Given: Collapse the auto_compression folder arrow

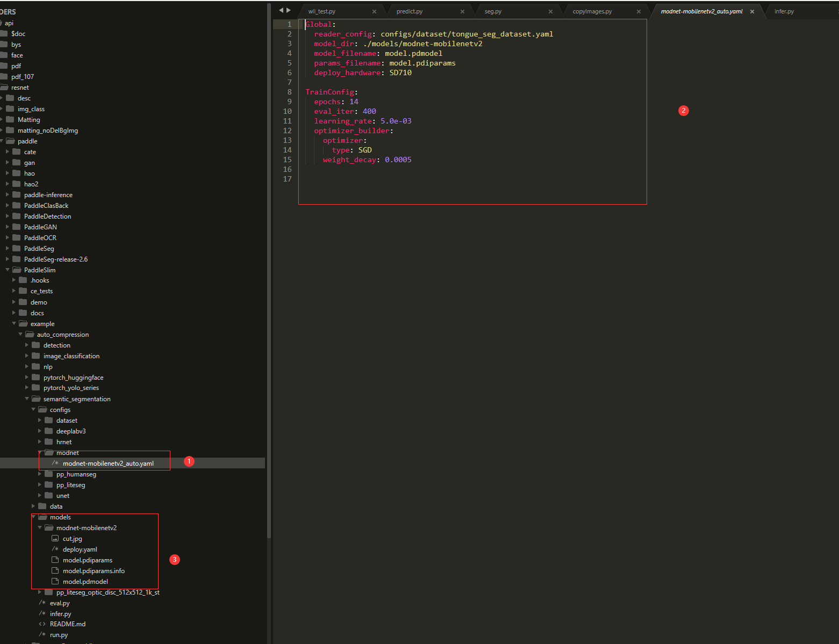Looking at the screenshot, I should 20,334.
